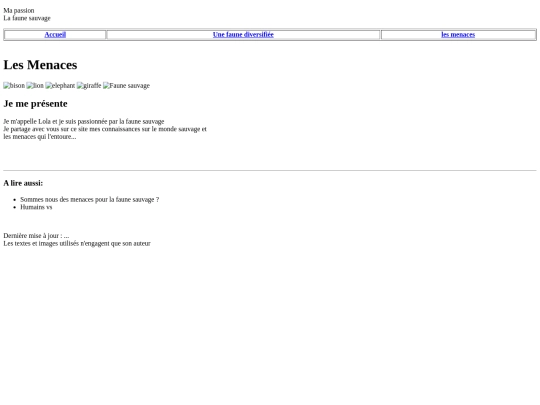Click the line les menaces qui l'entoure...
Screen dimensions: 540x405
pyautogui.click(x=40, y=136)
